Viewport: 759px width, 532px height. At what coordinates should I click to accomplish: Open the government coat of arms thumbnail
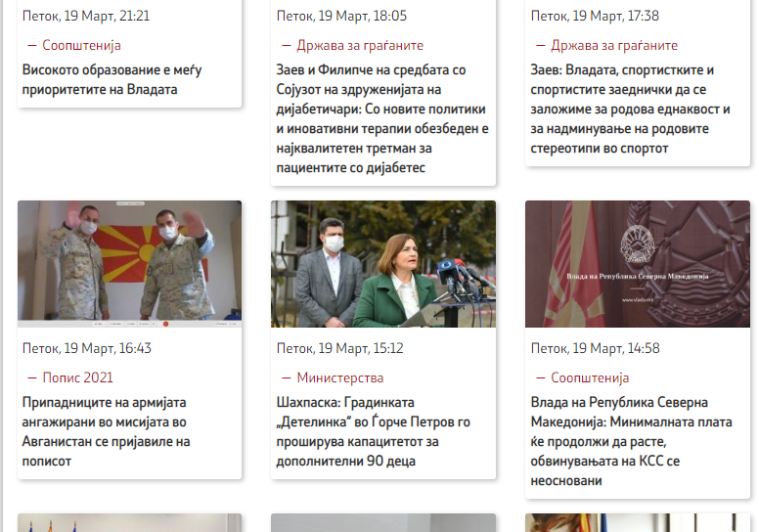pos(638,264)
